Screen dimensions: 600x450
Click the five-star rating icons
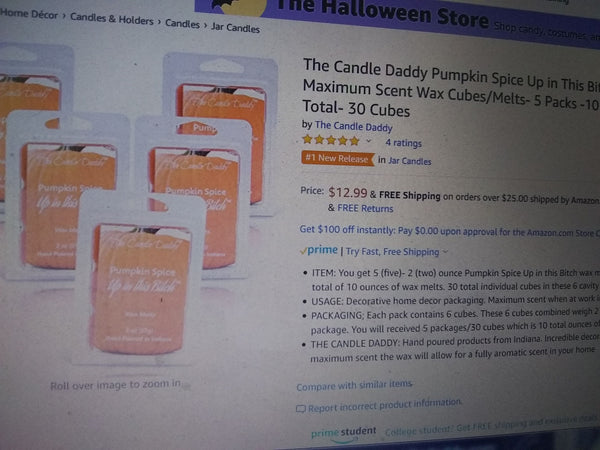[331, 140]
